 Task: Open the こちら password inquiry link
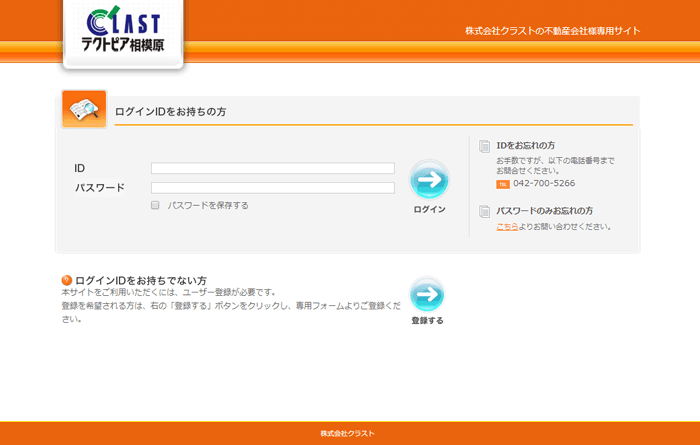[x=507, y=227]
